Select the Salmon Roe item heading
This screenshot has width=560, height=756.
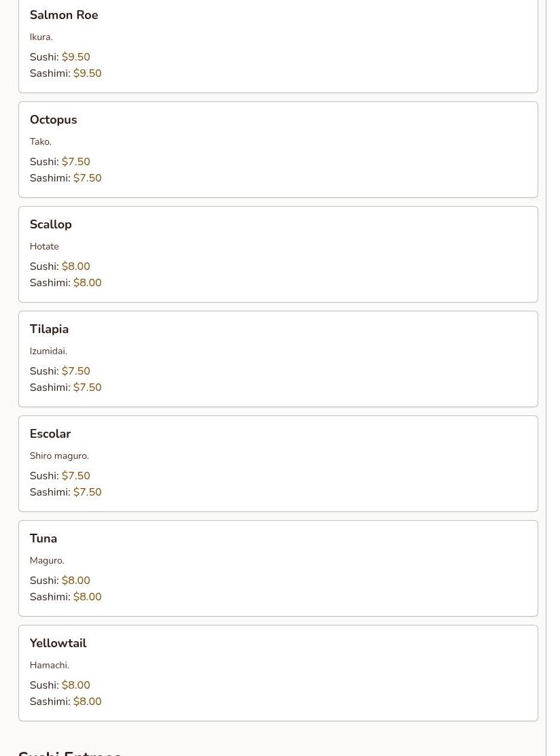click(64, 15)
